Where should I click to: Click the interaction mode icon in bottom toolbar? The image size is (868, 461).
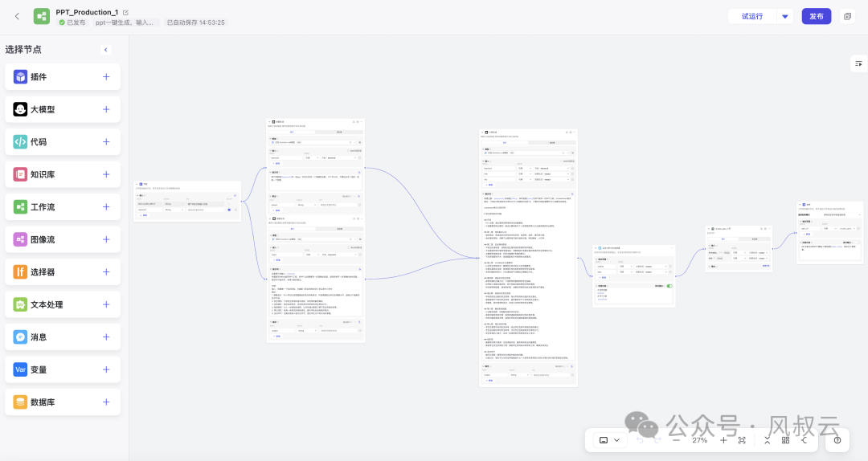tap(604, 441)
